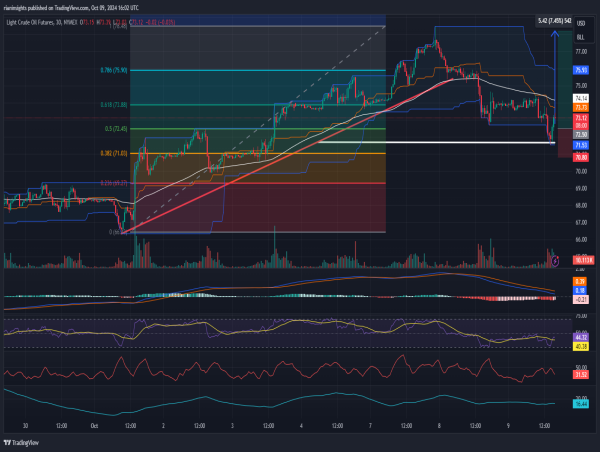This screenshot has height=452, width=600.
Task: Select the 0.236 Fibonacci level label
Action: pos(114,183)
